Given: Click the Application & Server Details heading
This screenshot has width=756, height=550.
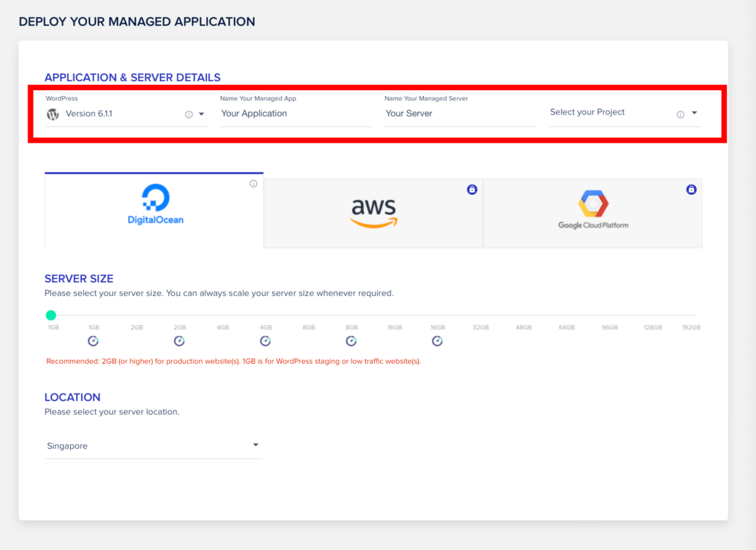Looking at the screenshot, I should 132,78.
